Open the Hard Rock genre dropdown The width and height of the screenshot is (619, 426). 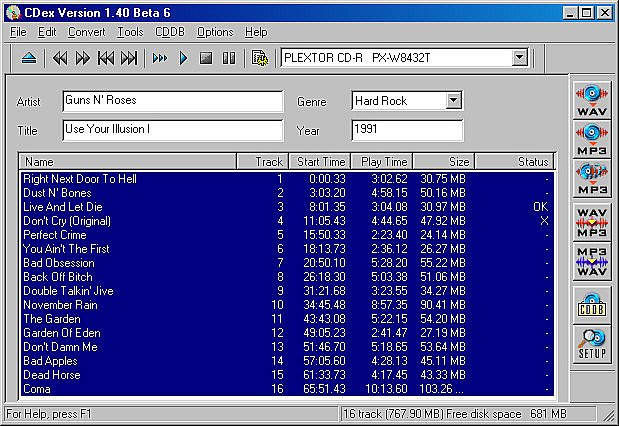coord(454,101)
